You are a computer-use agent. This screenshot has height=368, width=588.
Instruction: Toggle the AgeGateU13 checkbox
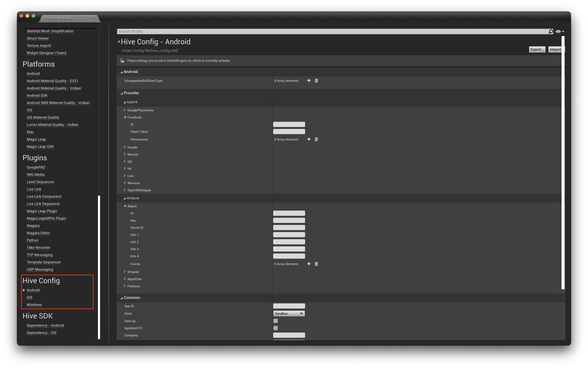tap(275, 328)
